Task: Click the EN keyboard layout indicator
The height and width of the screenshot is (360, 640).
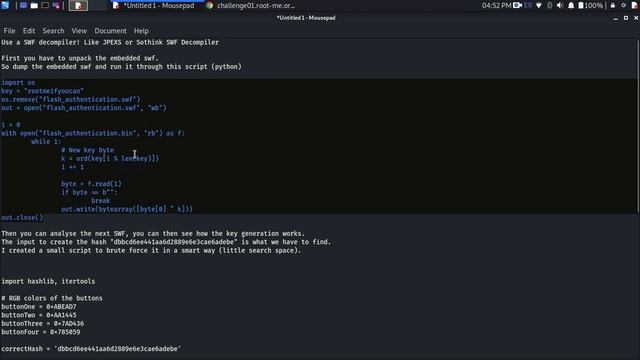Action: pos(528,5)
